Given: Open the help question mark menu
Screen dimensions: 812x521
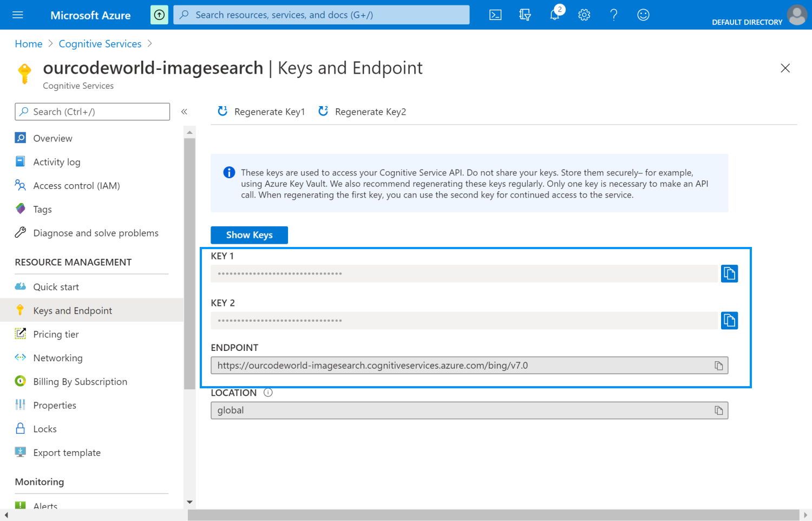Looking at the screenshot, I should pos(613,15).
